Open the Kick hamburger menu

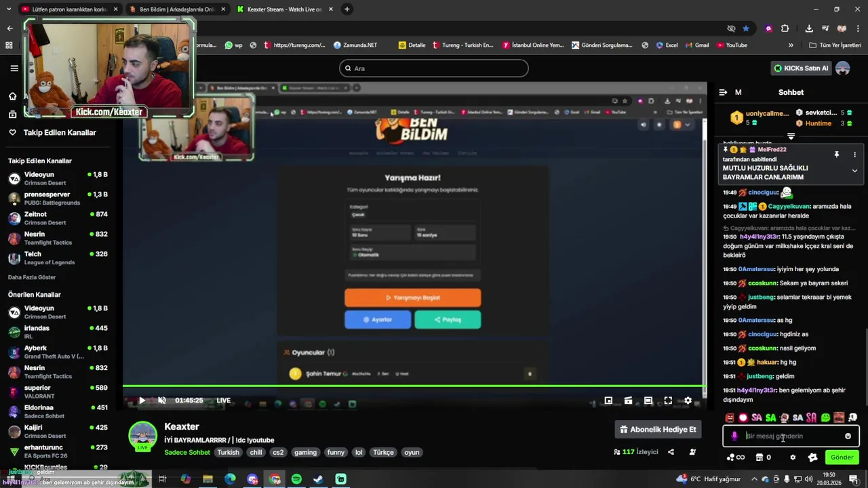coord(14,68)
